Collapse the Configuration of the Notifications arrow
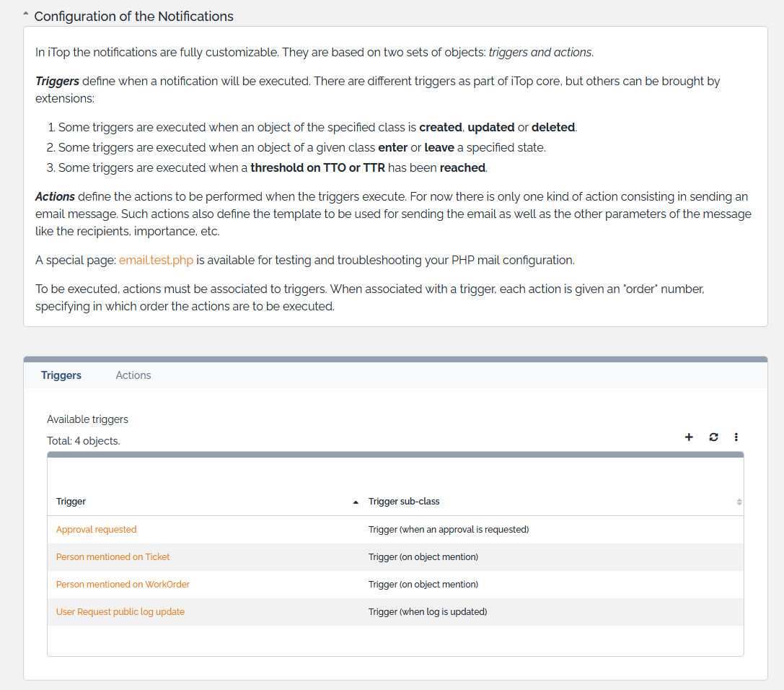The image size is (784, 690). point(26,14)
